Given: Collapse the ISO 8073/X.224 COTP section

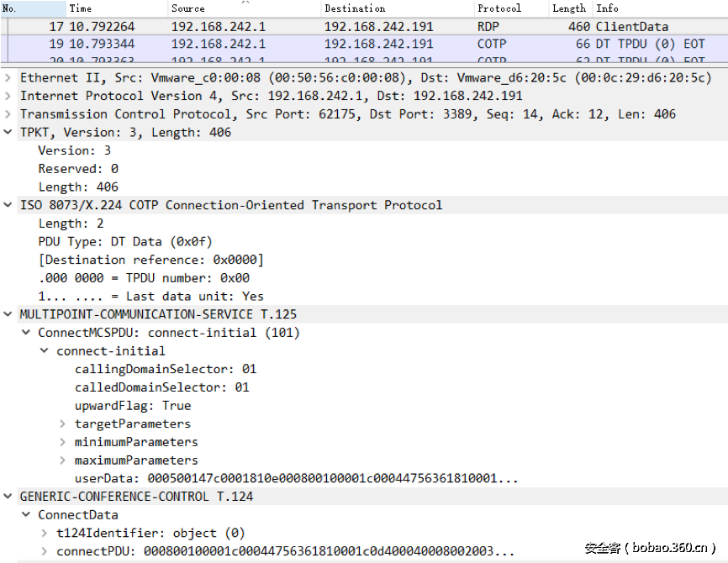Looking at the screenshot, I should point(8,205).
